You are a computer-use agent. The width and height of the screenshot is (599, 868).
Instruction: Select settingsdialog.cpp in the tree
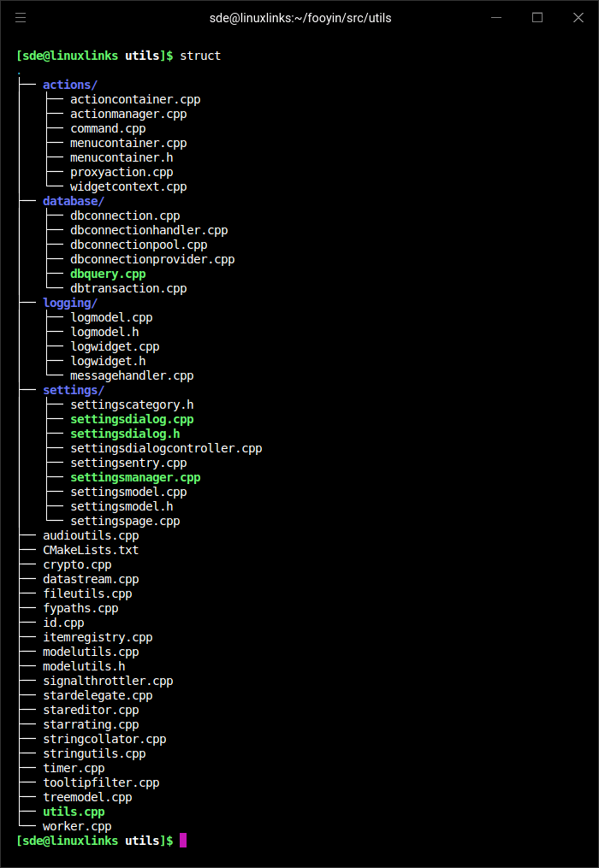tap(132, 419)
